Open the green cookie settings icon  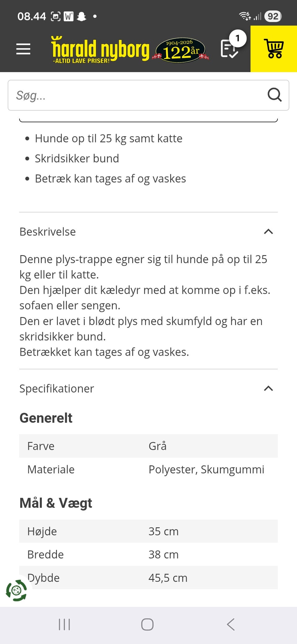click(x=16, y=590)
